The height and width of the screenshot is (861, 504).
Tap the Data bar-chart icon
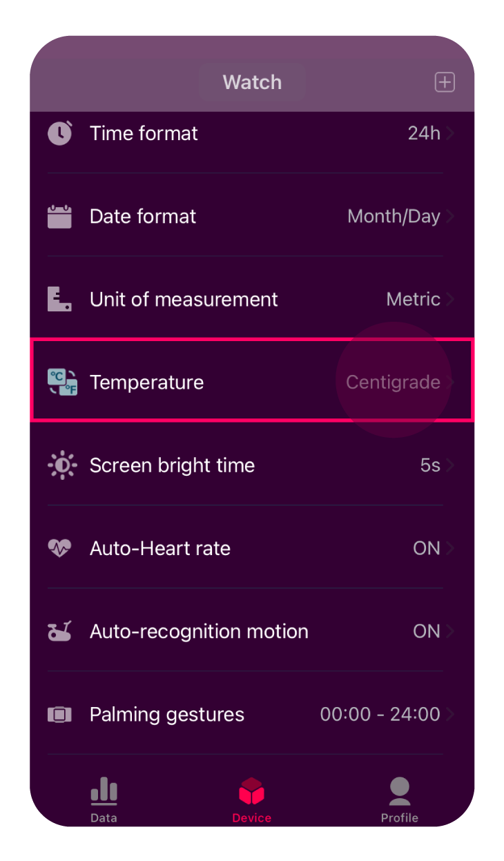[103, 790]
